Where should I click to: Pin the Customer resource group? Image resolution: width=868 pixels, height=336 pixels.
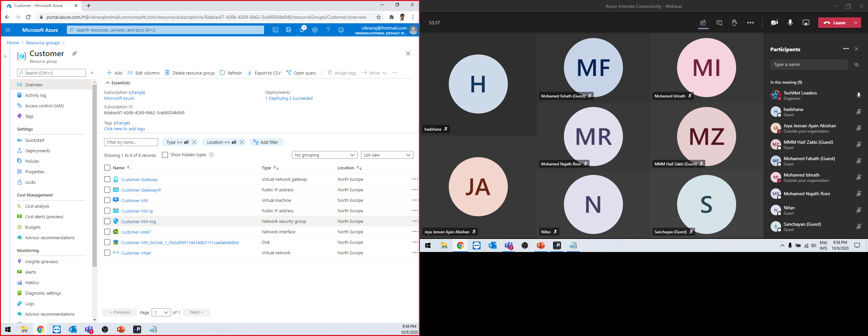[x=74, y=53]
